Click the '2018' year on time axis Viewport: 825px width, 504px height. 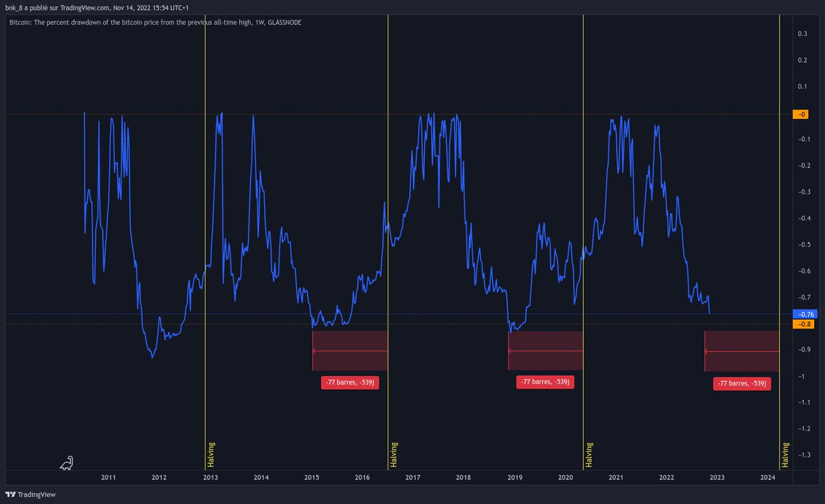coord(464,478)
